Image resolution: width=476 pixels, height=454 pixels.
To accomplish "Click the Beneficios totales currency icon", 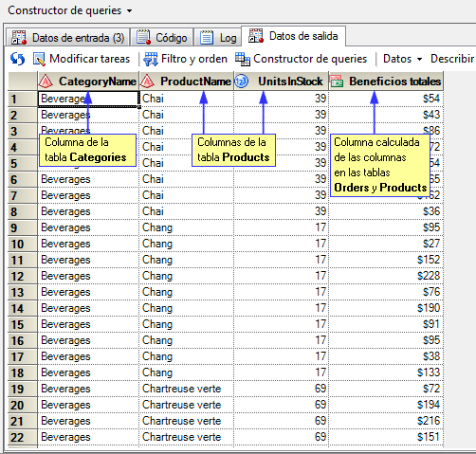I will [x=337, y=82].
